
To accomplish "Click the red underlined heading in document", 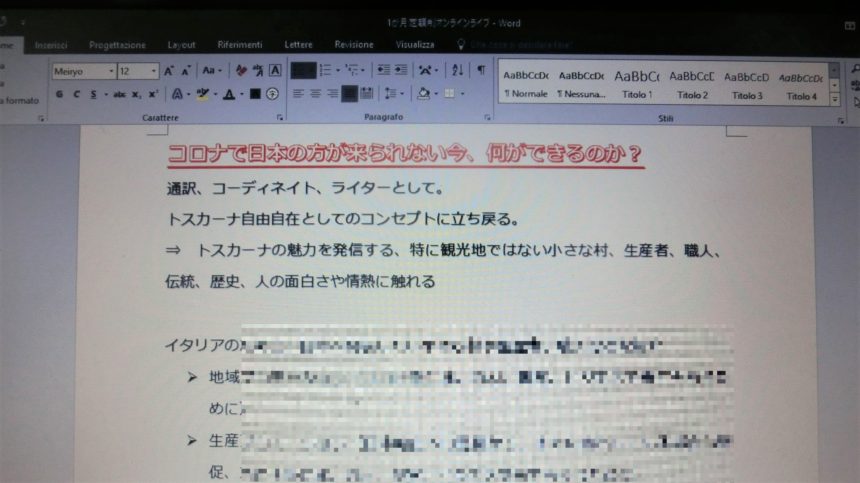I will pos(404,154).
